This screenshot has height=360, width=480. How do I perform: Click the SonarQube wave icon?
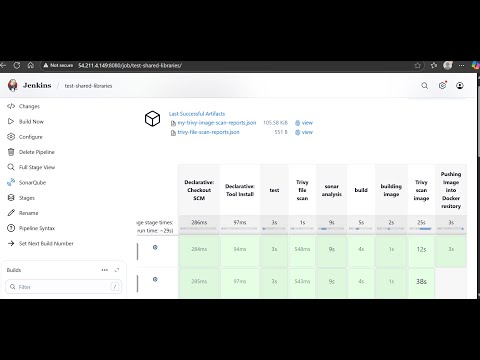(11, 182)
